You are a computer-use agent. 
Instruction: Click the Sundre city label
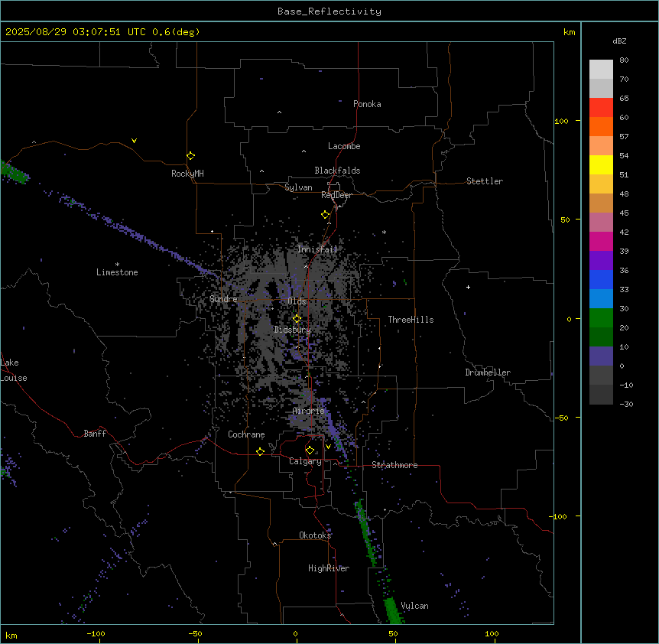223,299
